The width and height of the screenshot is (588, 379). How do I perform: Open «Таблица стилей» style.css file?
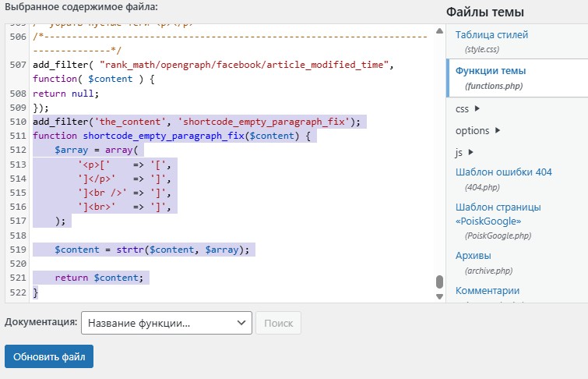coord(491,35)
